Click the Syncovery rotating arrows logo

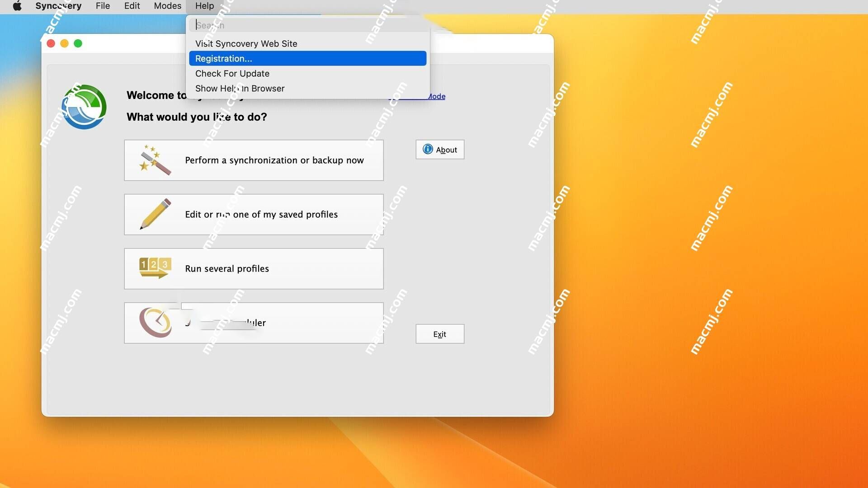84,107
